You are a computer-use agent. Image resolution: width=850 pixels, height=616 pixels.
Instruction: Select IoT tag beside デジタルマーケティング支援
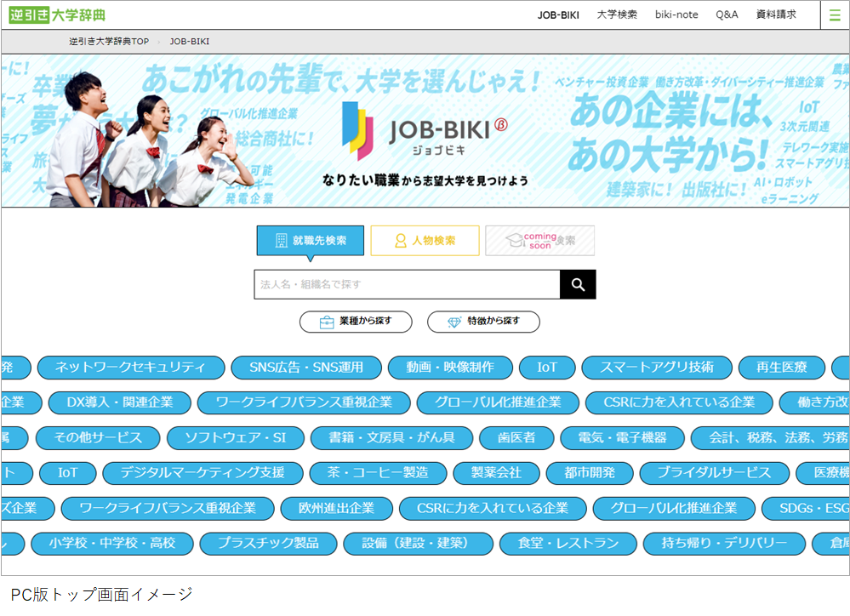click(x=68, y=473)
